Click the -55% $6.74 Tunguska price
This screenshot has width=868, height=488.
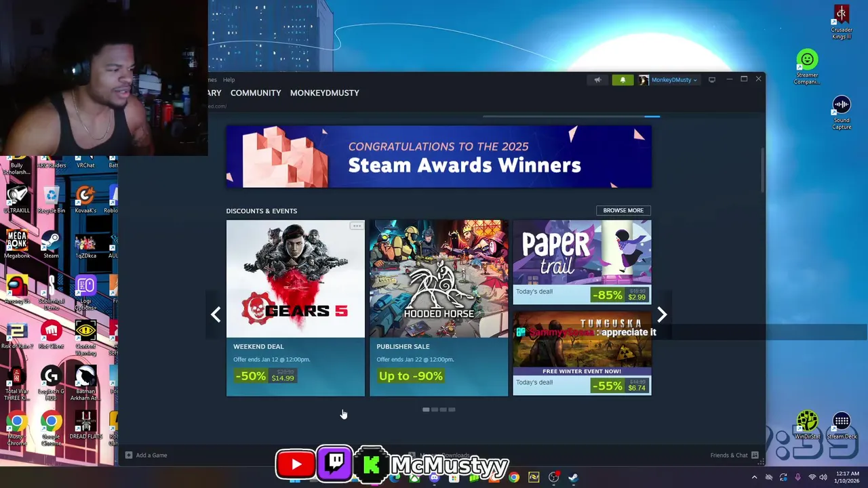(x=620, y=386)
